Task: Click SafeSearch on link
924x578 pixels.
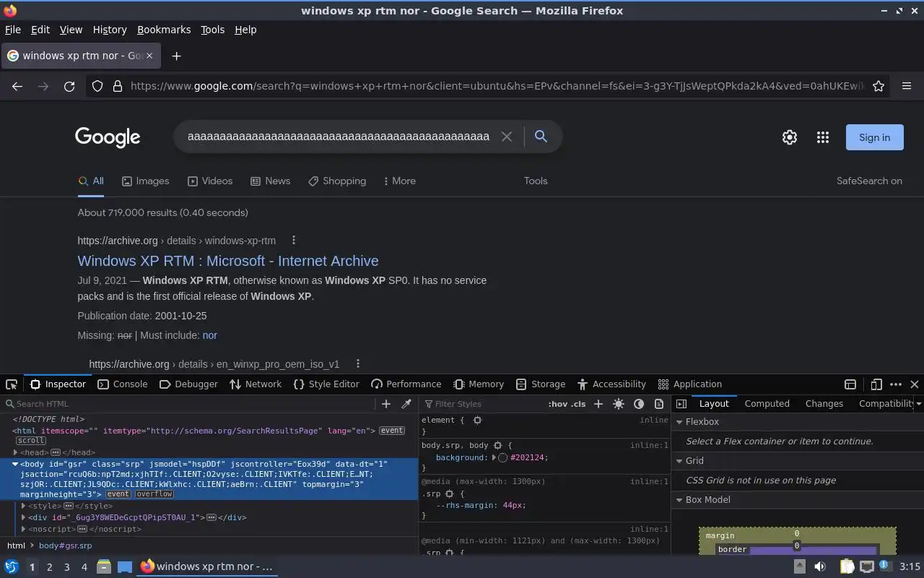Action: coord(869,181)
